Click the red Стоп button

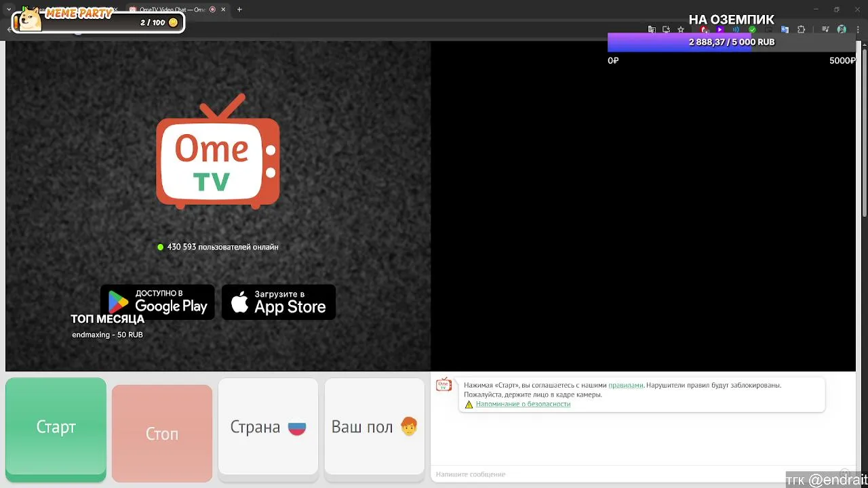point(162,433)
